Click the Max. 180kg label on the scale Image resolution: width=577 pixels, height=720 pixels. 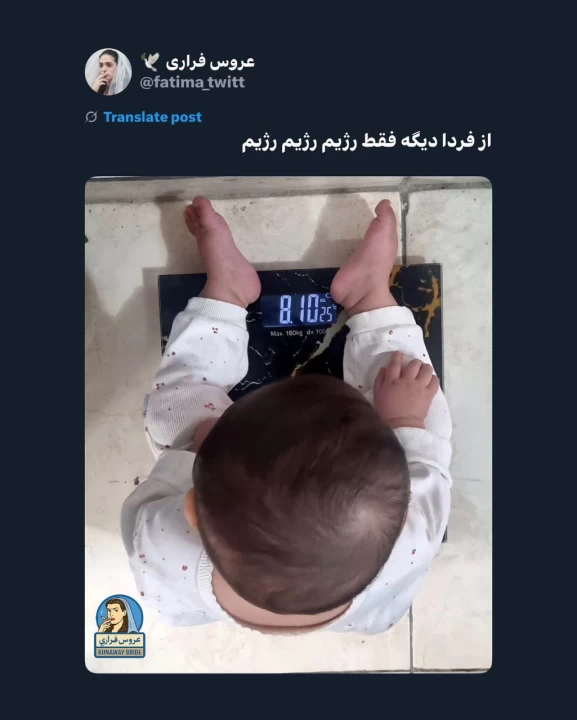click(287, 333)
